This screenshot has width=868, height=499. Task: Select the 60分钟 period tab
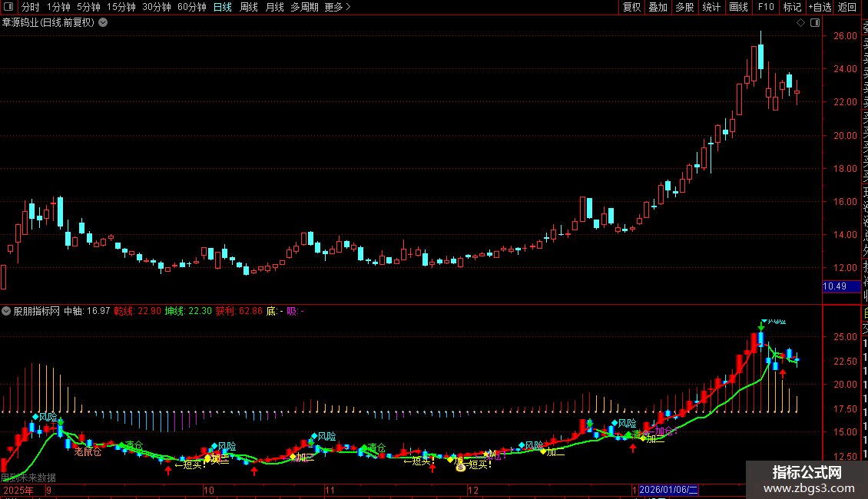tap(191, 7)
